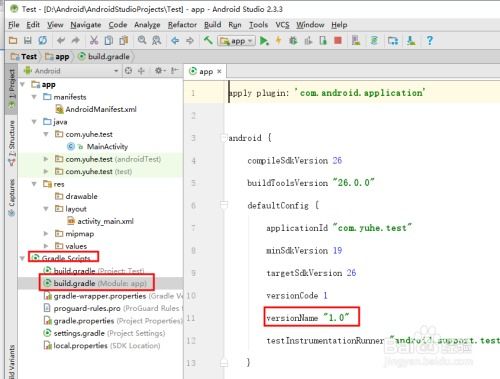Screen dimensions: 500x379
Task: Click Sync Project with Gradle icon
Action: [374, 41]
